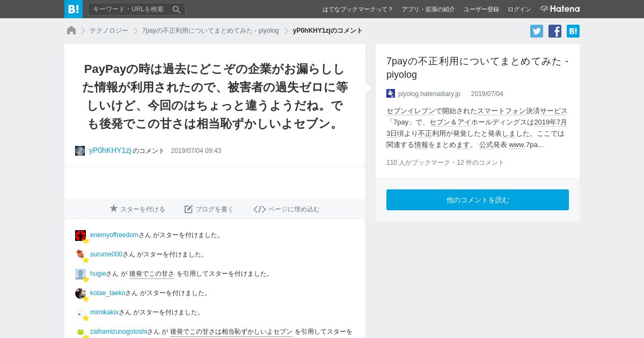The height and width of the screenshot is (338, 644).
Task: Click 他のコメントを読む button
Action: 478,200
